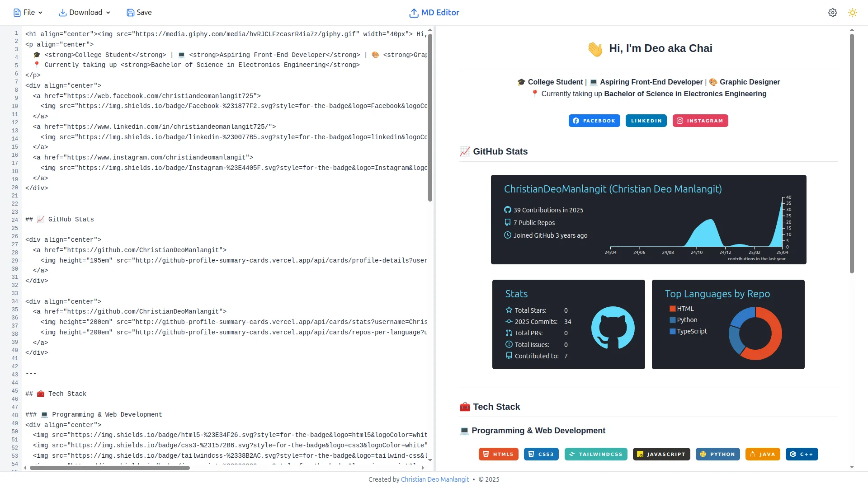Screen dimensions: 868x488
Task: Click 'Joined GitHub 3 years ago' text
Action: click(x=551, y=235)
